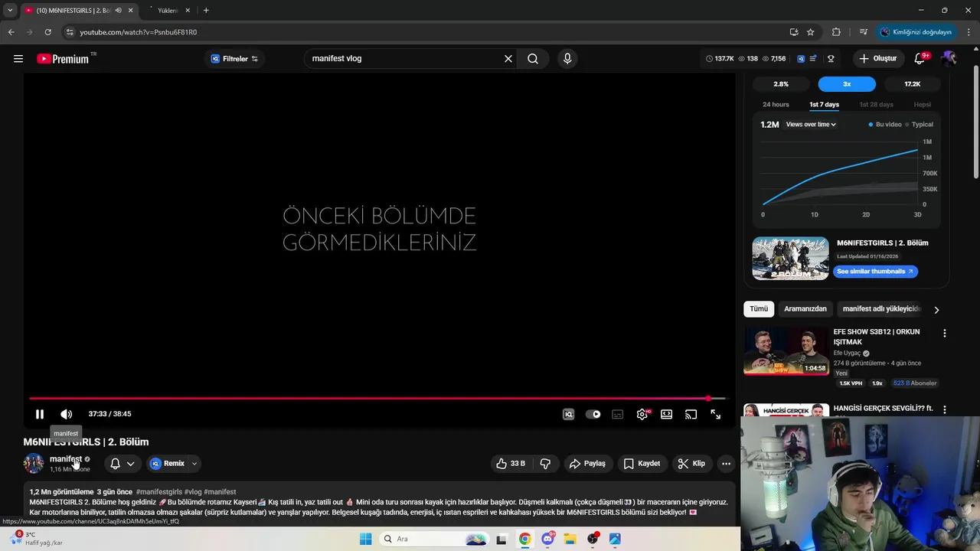Switch chart to 24 hours

tap(776, 105)
